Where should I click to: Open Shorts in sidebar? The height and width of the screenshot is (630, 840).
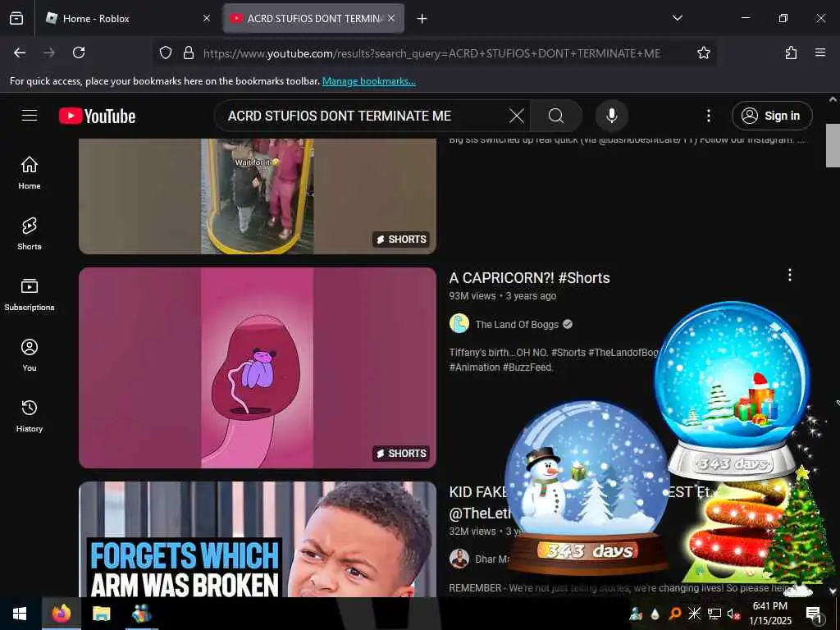coord(30,234)
